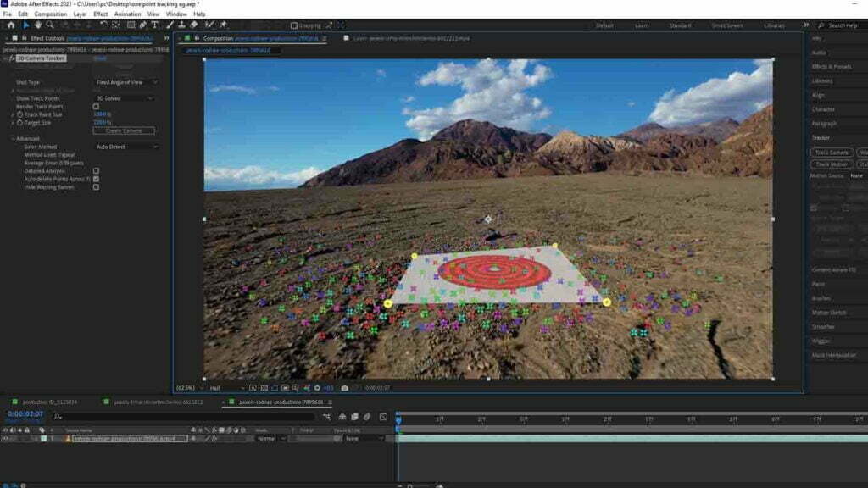The image size is (868, 488).
Task: Click the Search Help field
Action: click(x=843, y=25)
